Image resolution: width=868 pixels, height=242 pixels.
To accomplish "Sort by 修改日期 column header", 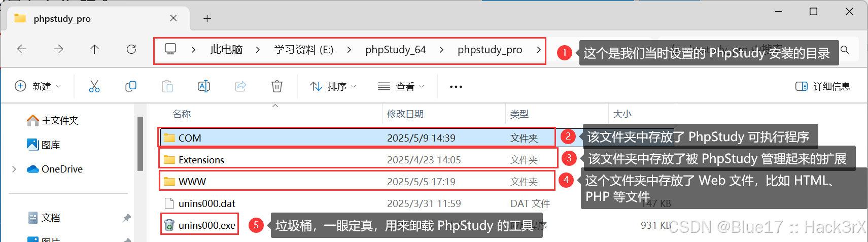I will click(405, 114).
